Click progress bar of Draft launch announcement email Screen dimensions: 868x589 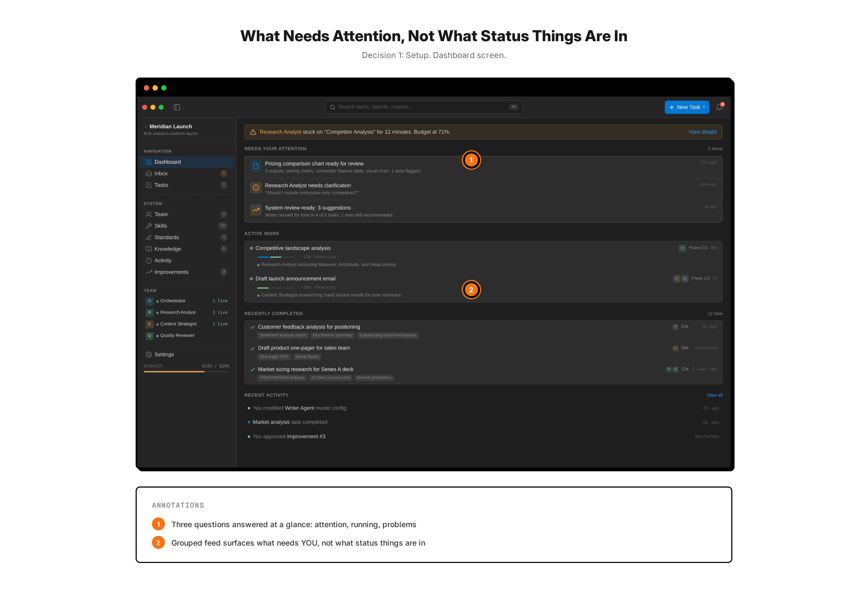click(x=276, y=288)
